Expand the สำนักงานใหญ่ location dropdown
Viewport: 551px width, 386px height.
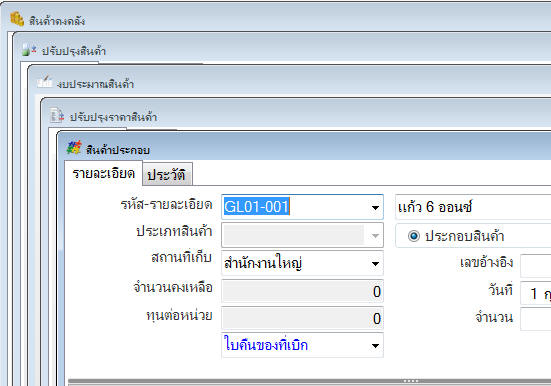coord(375,263)
